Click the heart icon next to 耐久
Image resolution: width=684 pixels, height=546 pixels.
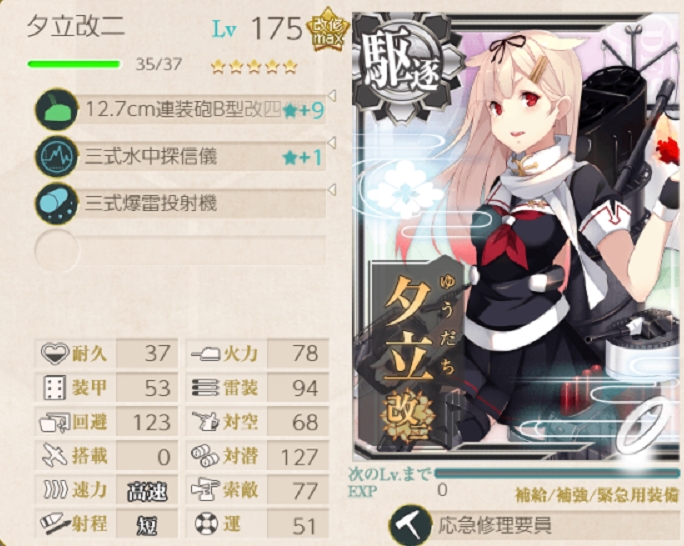(x=55, y=353)
